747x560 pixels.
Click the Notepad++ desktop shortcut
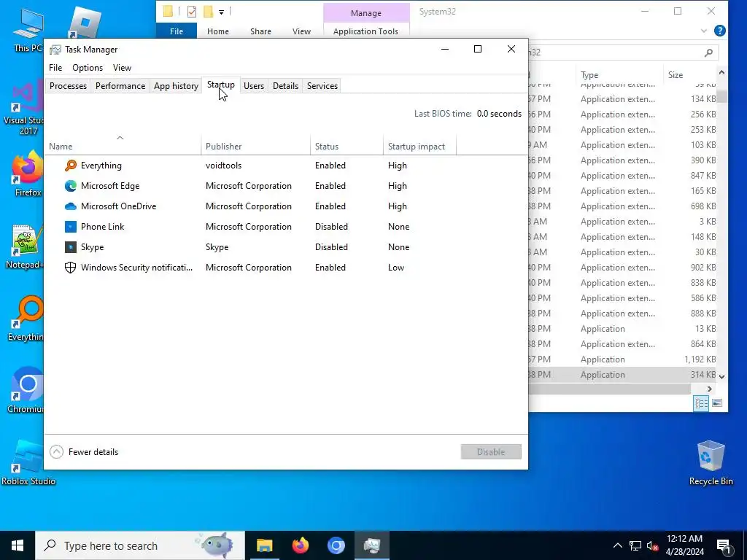[25, 246]
